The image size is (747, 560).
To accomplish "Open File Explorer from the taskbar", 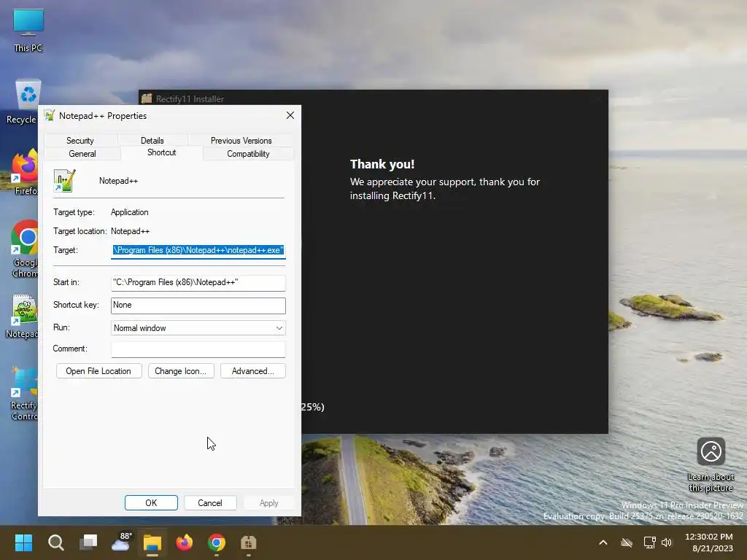I will [152, 542].
